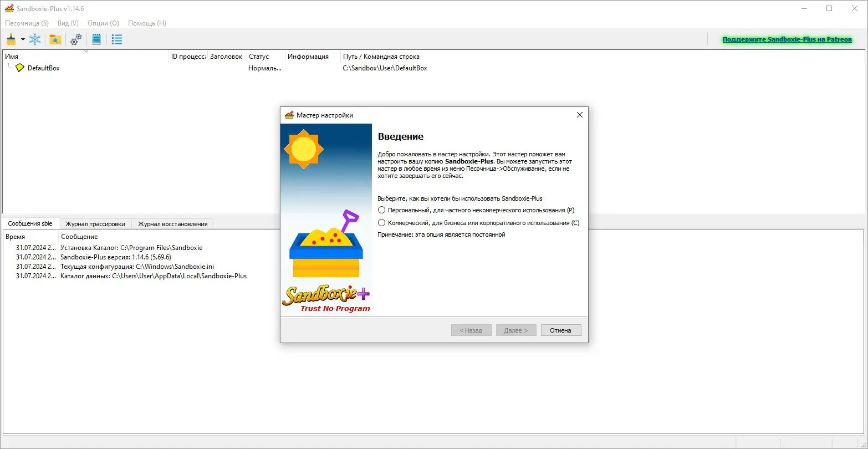Open the Журнал восстановления tab
The width and height of the screenshot is (868, 449).
[x=172, y=224]
